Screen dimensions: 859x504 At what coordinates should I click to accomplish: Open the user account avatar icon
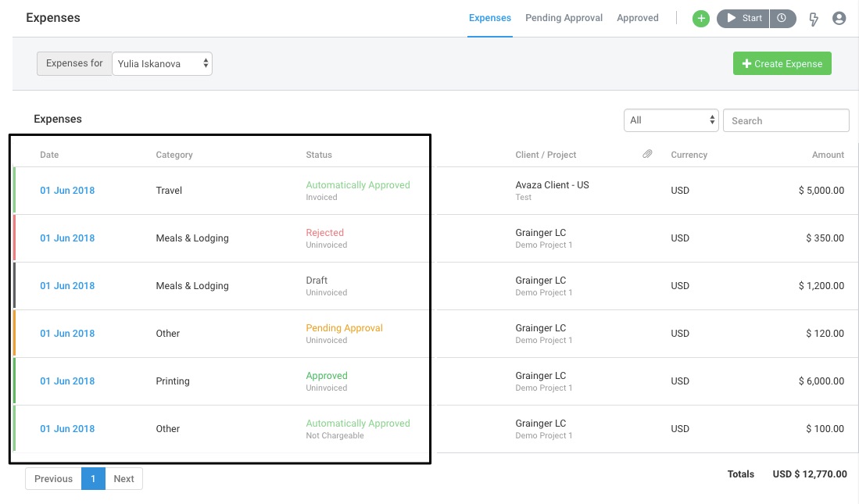tap(839, 17)
